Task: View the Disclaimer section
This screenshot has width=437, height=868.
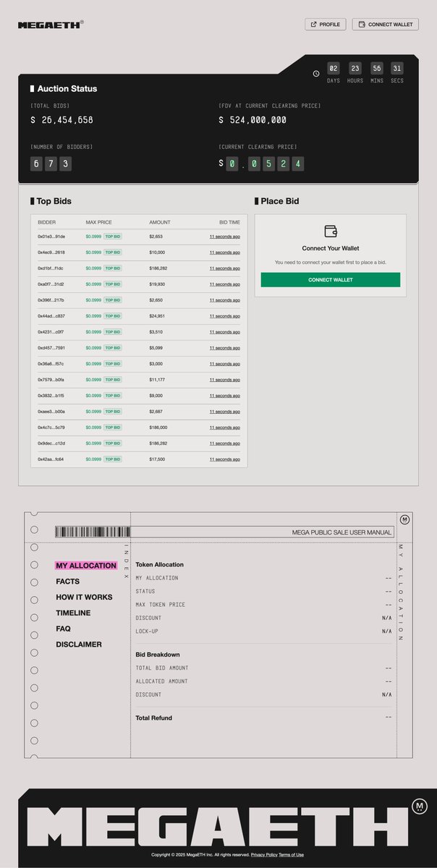Action: [79, 644]
